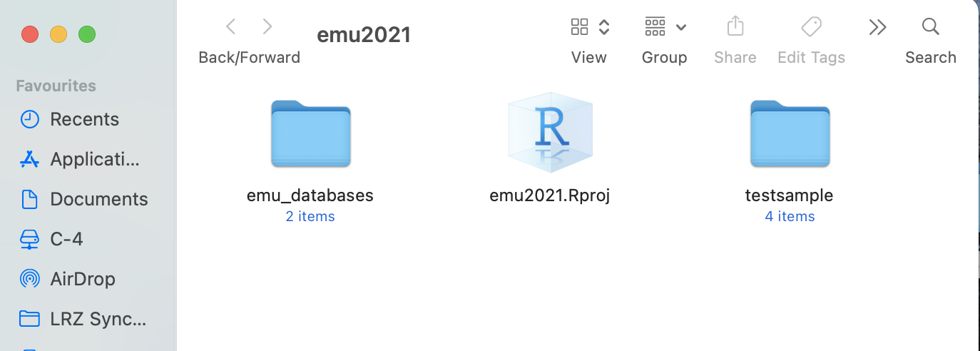Screen dimensions: 980x351
Task: Click the emu_databases folder name label
Action: [310, 195]
